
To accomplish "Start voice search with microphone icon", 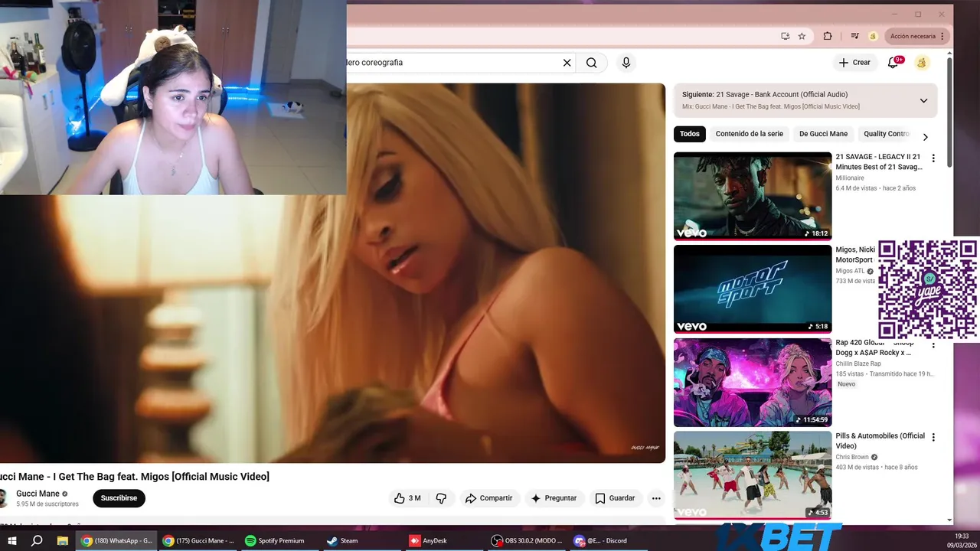I will (626, 63).
